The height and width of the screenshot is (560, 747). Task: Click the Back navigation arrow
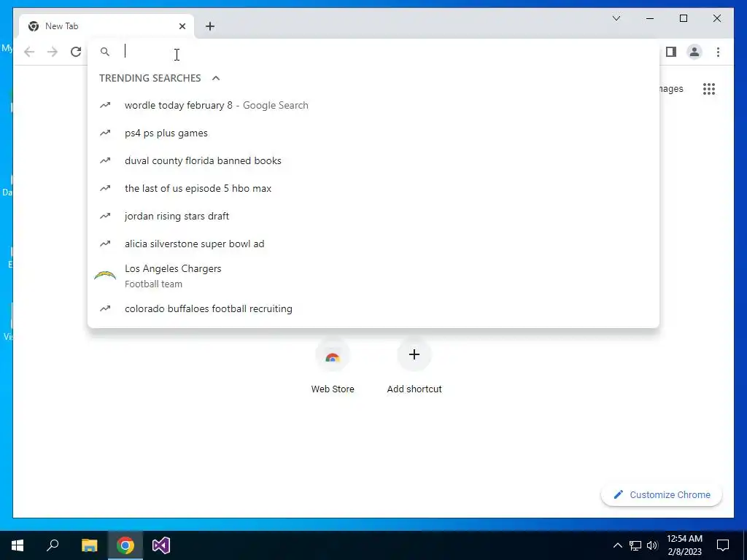click(29, 52)
